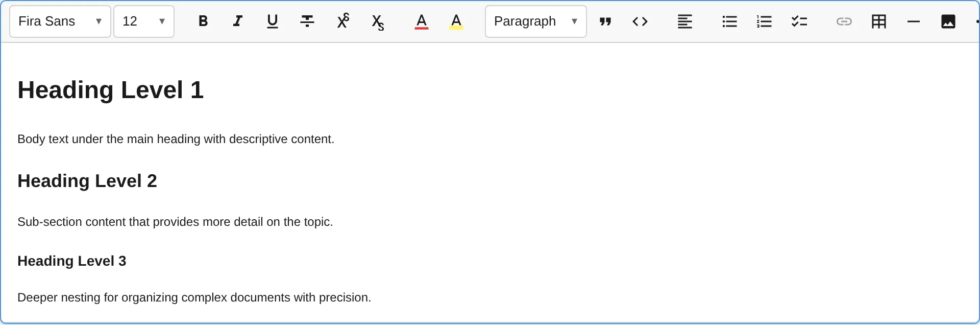Insert a hyperlink
Viewport: 980px width, 325px height.
click(844, 21)
